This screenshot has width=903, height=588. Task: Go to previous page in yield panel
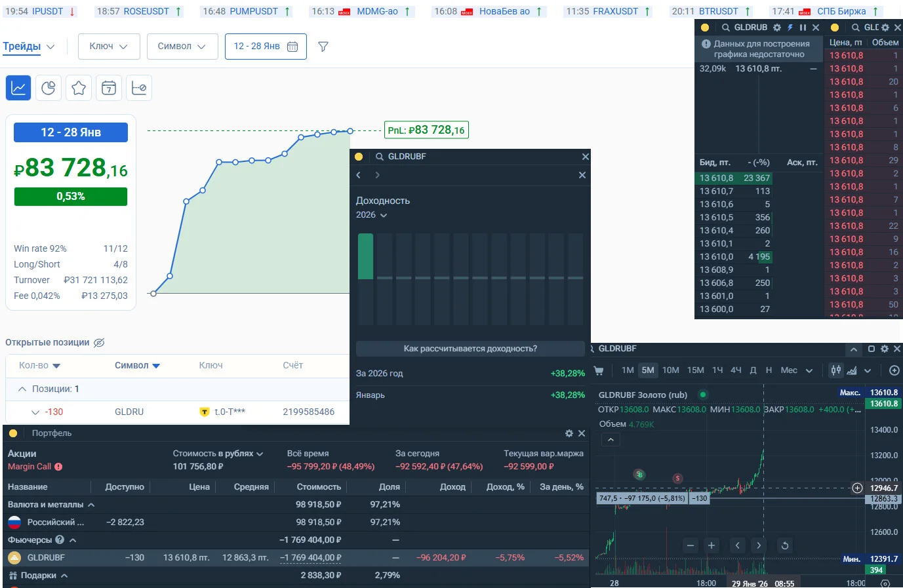[359, 175]
